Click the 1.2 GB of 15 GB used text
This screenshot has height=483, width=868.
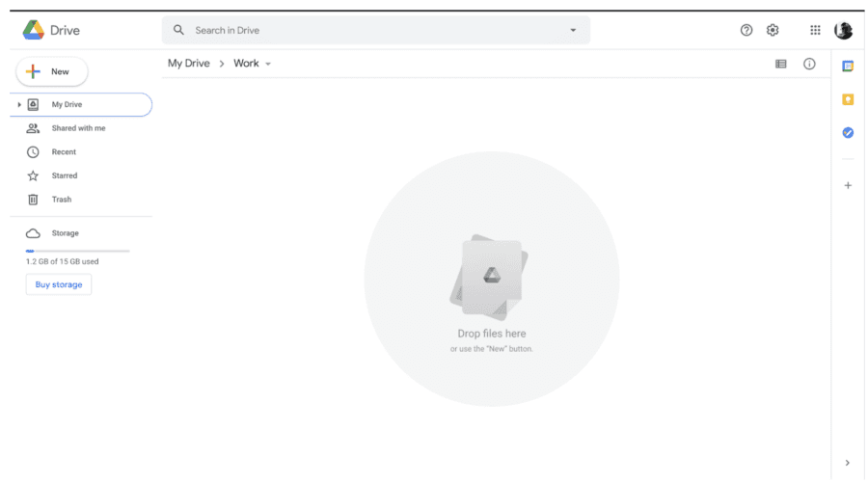[62, 261]
